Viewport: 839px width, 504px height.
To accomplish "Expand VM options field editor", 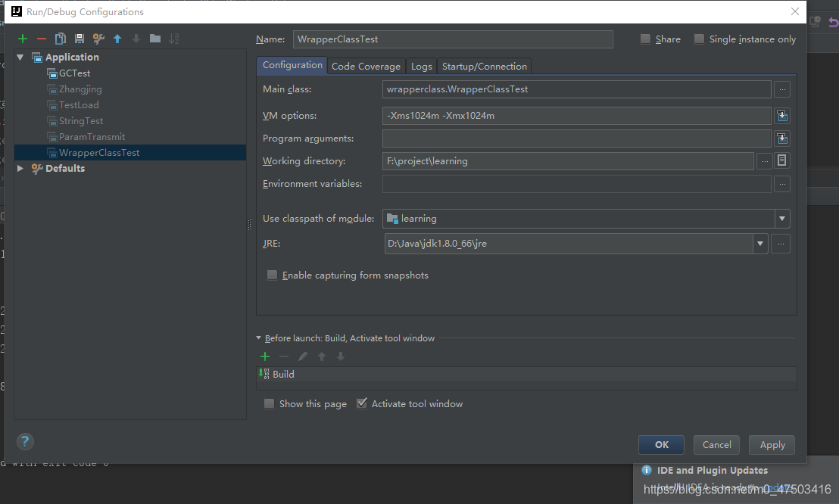I will 781,116.
